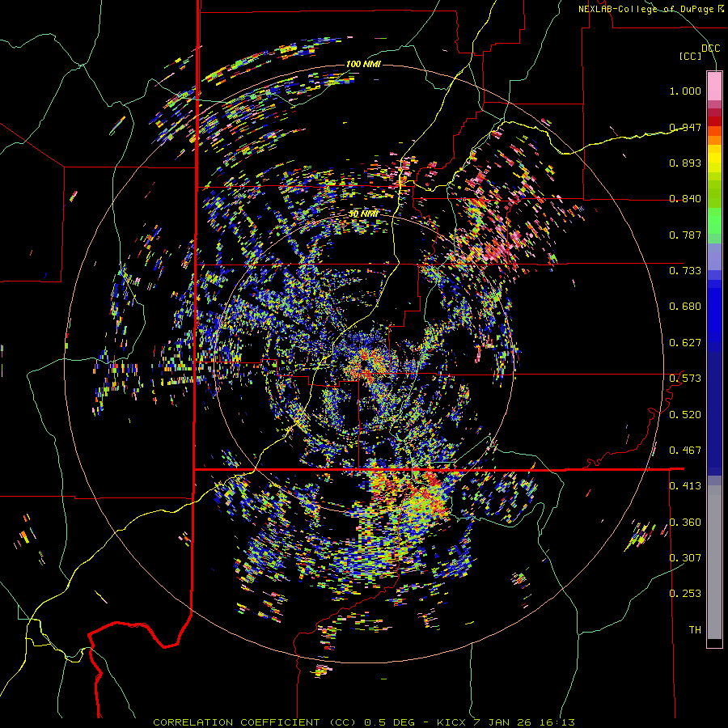Click the DCC product label above legend
728x728 pixels.
click(710, 49)
